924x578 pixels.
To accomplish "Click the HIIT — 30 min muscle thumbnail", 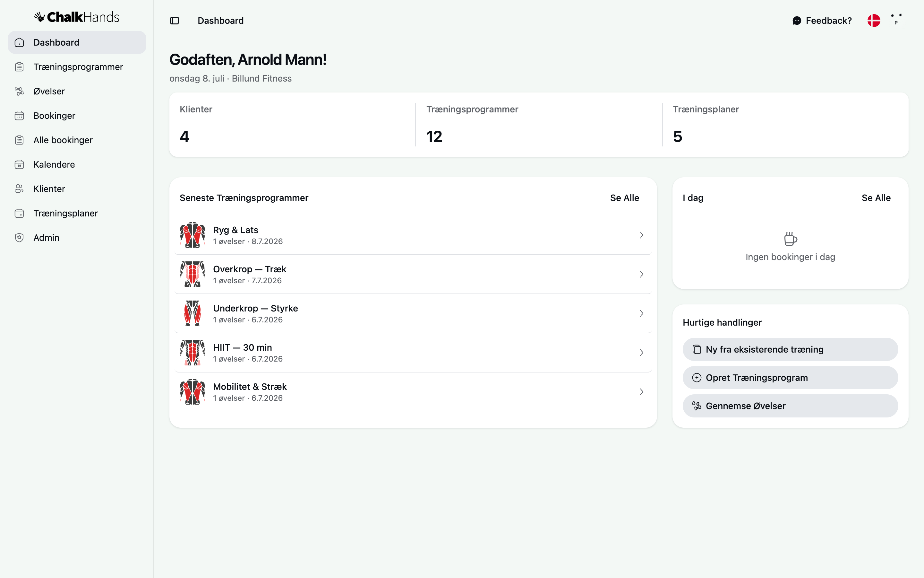I will pyautogui.click(x=193, y=353).
